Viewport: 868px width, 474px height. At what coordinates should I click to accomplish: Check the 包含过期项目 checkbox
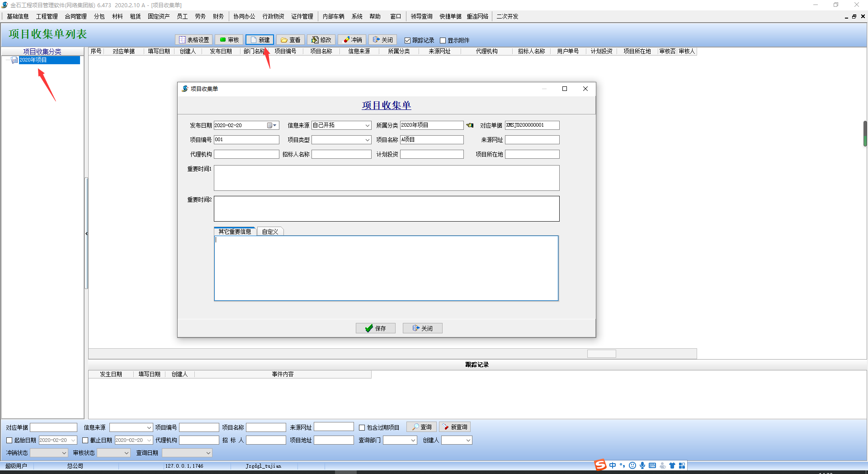point(362,427)
